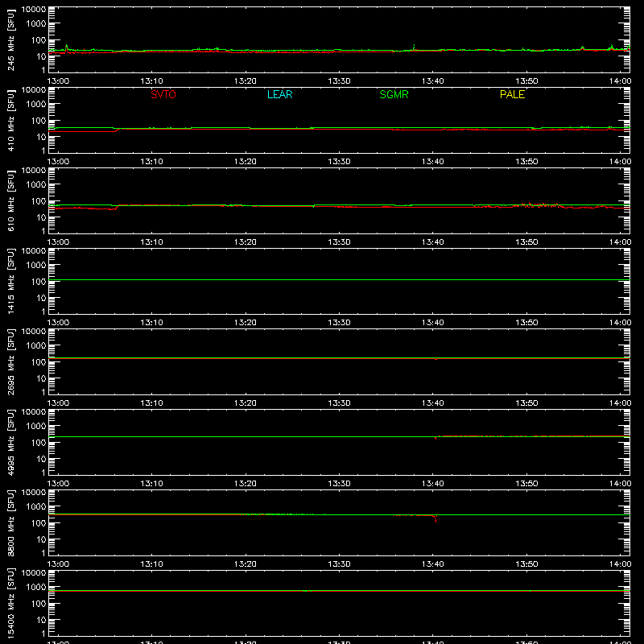
Task: Select the 410 MHz [SFU] axis title
Action: point(10,120)
